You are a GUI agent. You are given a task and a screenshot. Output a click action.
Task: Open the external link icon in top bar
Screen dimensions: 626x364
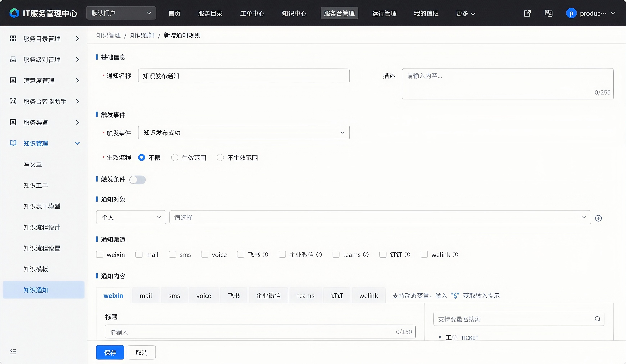click(x=527, y=13)
